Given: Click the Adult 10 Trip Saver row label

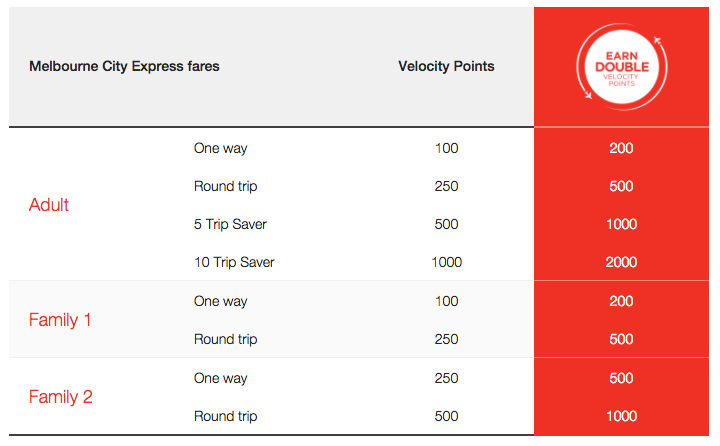Looking at the screenshot, I should pos(234,262).
